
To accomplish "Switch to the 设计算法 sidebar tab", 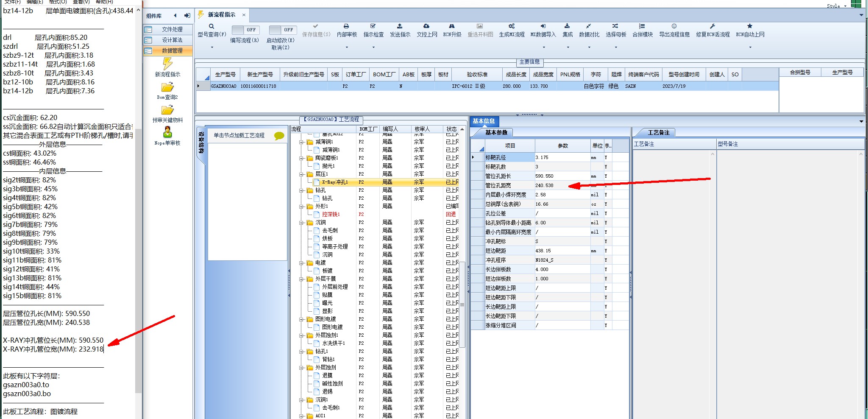I will 168,40.
